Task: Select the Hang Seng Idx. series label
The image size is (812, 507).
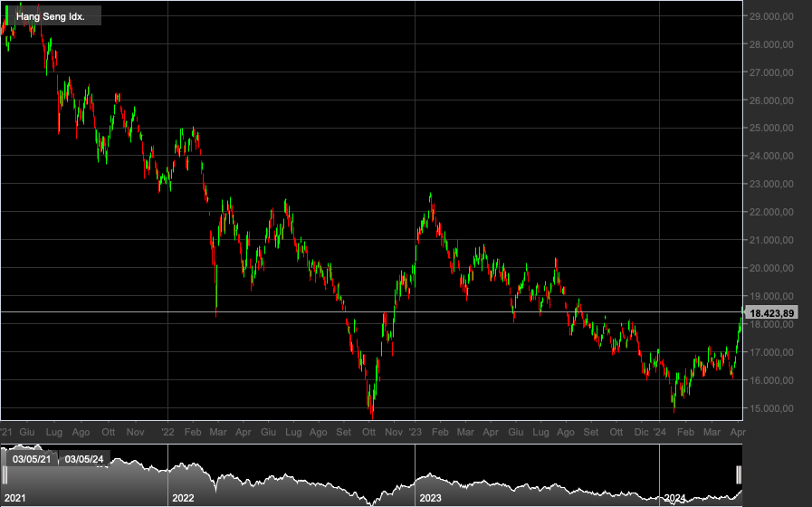Action: 50,16
